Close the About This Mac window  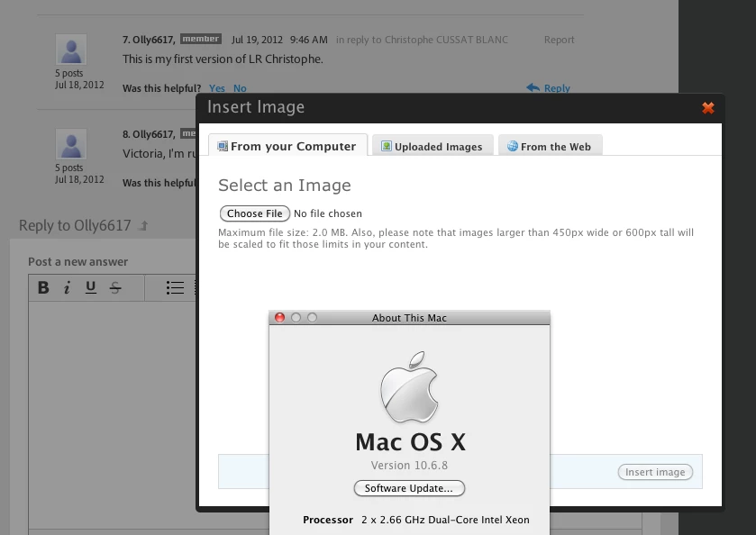tap(279, 317)
